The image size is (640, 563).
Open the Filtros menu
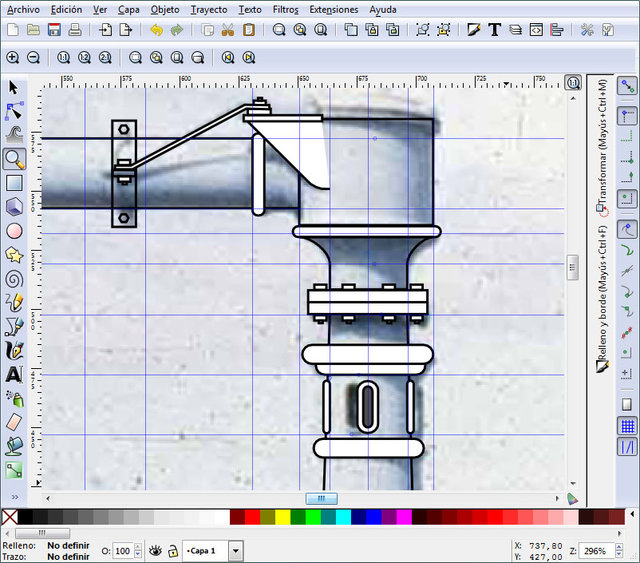pos(285,9)
